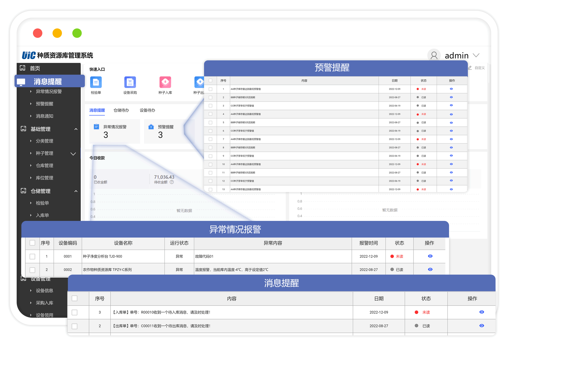Expand the 种子管理 dropdown arrow
This screenshot has width=588, height=392.
click(x=73, y=154)
